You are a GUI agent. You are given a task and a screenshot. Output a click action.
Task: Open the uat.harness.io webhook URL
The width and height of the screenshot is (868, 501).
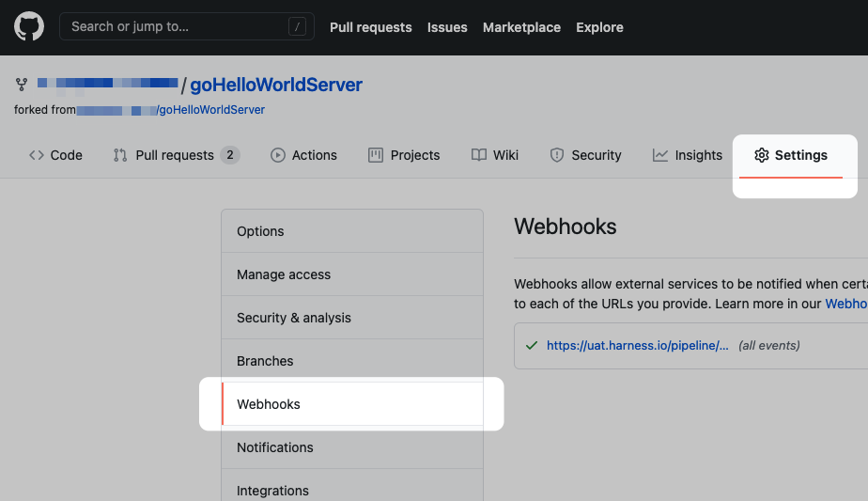pyautogui.click(x=637, y=345)
